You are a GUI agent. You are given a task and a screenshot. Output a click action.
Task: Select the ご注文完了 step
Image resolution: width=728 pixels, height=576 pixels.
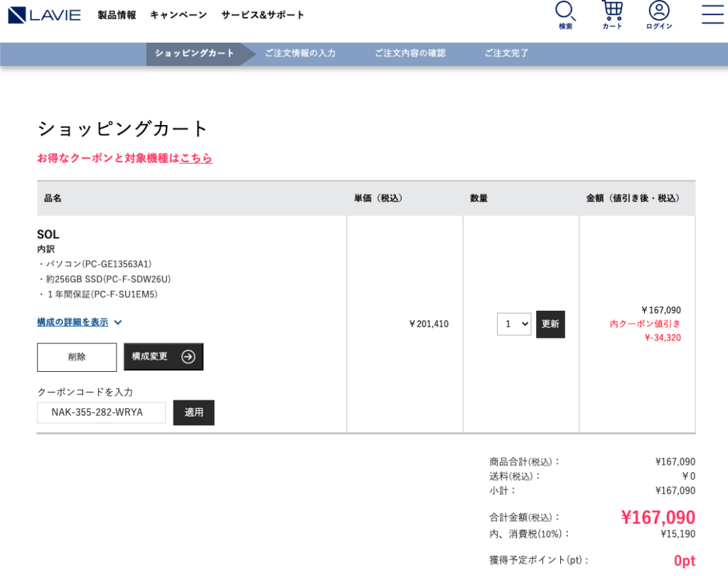point(507,53)
